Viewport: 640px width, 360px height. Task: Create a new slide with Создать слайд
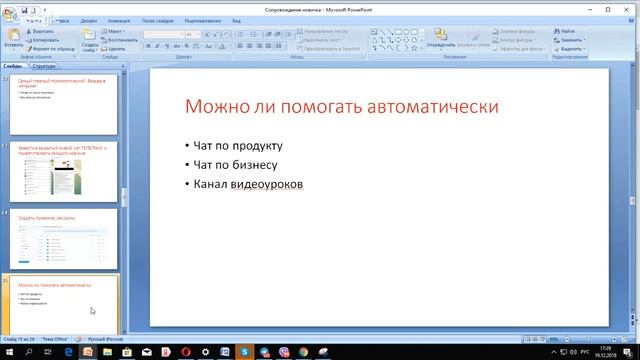89,41
